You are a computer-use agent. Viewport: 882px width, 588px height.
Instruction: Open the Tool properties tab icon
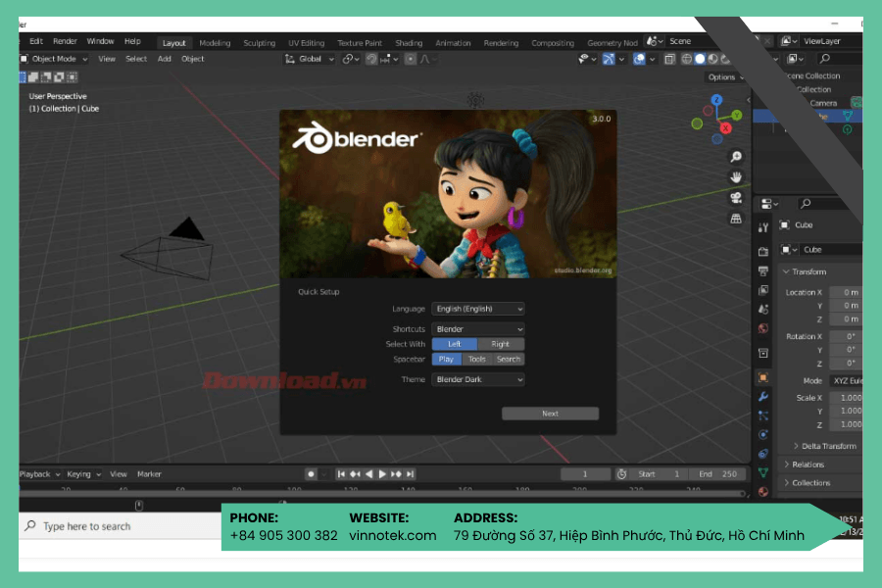tap(763, 227)
